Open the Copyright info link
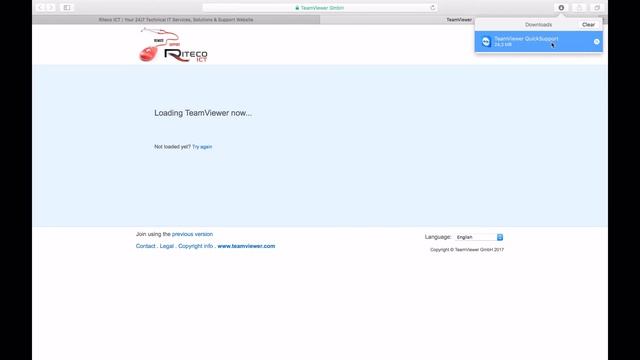Screen dimensions: 640x360 click(x=196, y=246)
